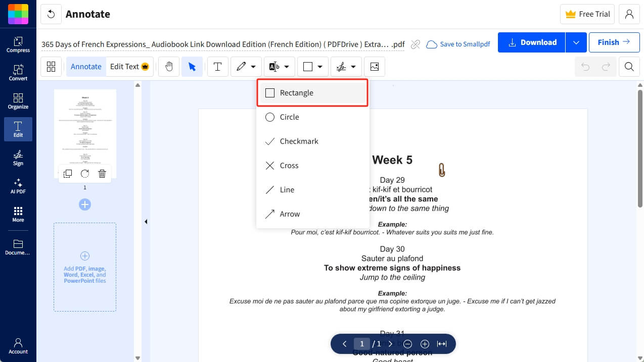Image resolution: width=644 pixels, height=362 pixels.
Task: Open the Insert Image tool
Action: pyautogui.click(x=374, y=66)
